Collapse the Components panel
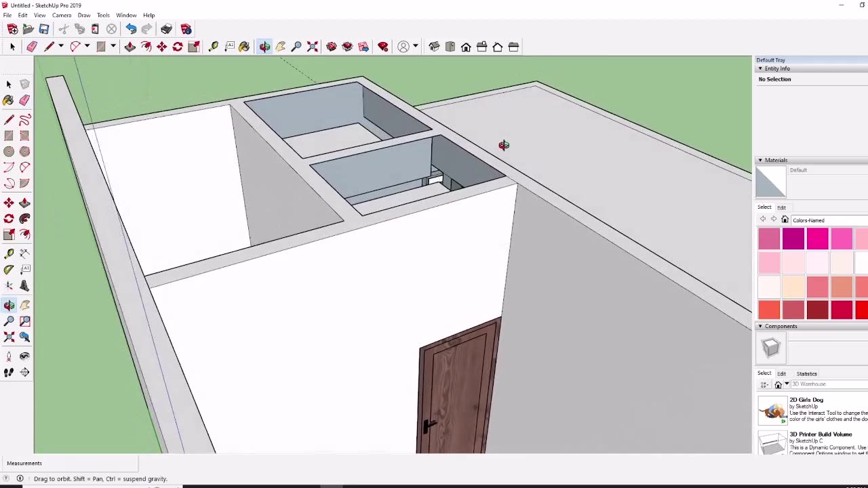 click(x=760, y=326)
